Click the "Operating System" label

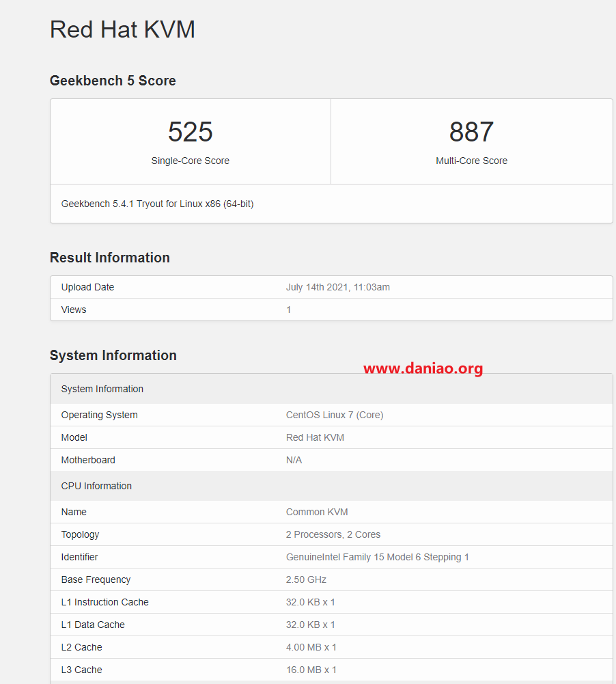(x=100, y=415)
